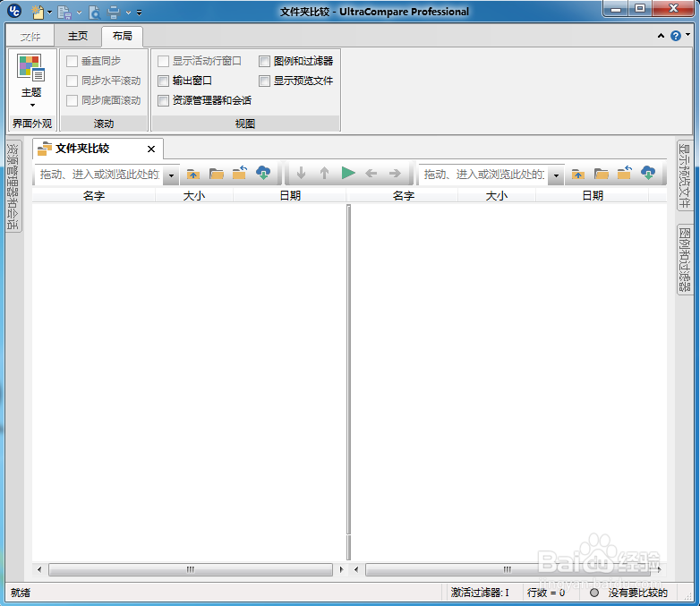The height and width of the screenshot is (606, 700).
Task: Sort left pane by 名字 column
Action: pos(94,196)
